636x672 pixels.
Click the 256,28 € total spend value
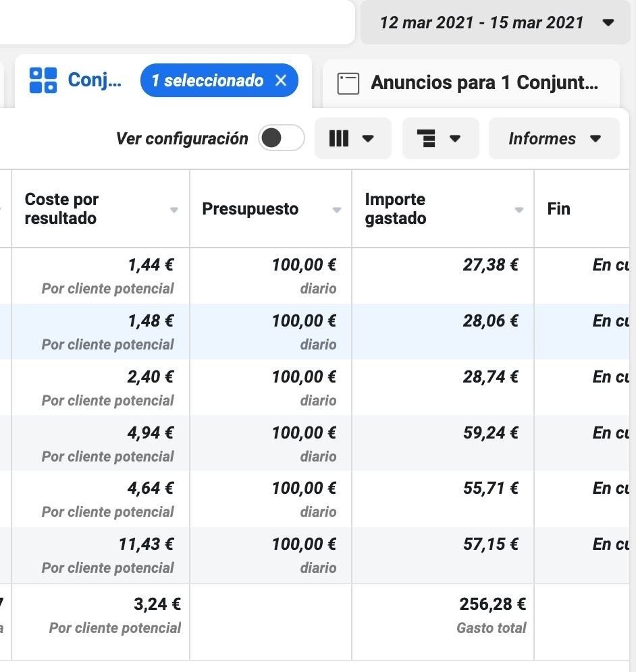point(492,605)
